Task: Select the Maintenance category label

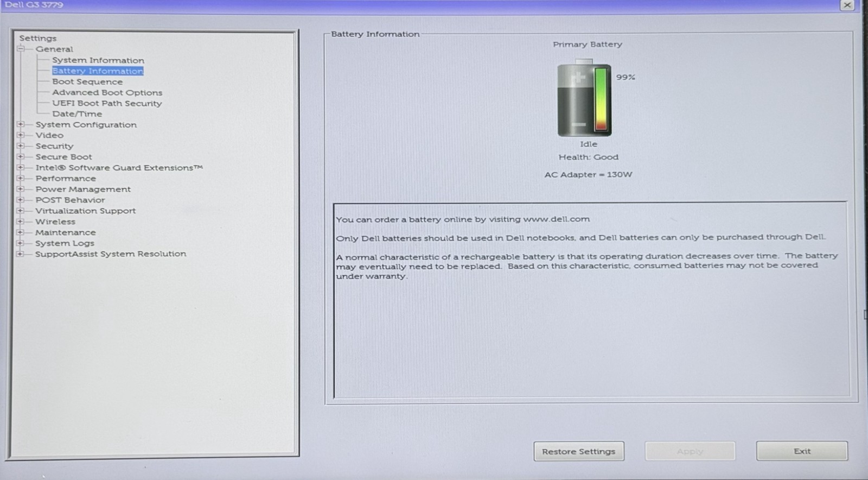Action: 65,232
